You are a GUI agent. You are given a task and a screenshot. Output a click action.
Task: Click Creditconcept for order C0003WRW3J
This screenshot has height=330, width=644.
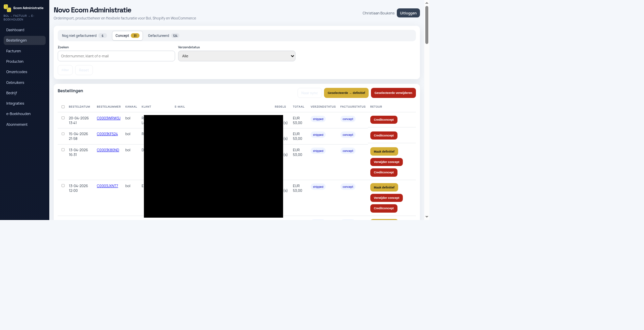pyautogui.click(x=384, y=120)
